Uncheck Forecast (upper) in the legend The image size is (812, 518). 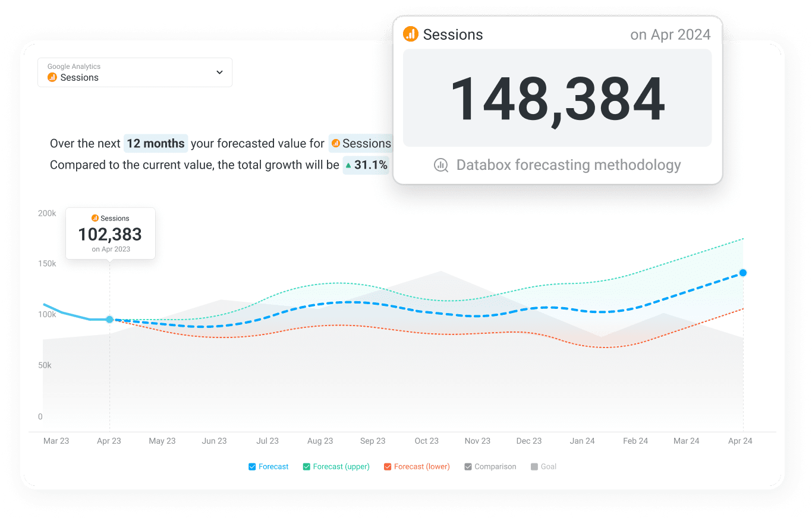(306, 466)
